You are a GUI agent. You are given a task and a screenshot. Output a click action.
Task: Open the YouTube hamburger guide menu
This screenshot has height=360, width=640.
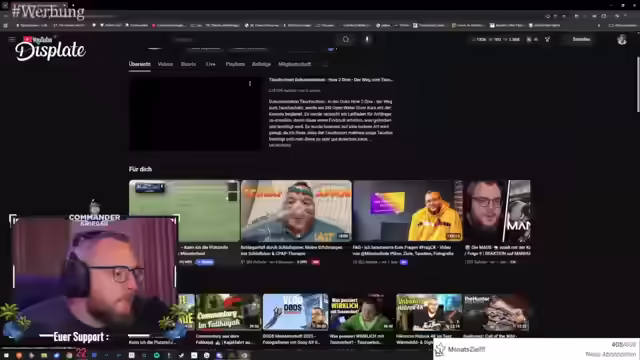[x=12, y=40]
